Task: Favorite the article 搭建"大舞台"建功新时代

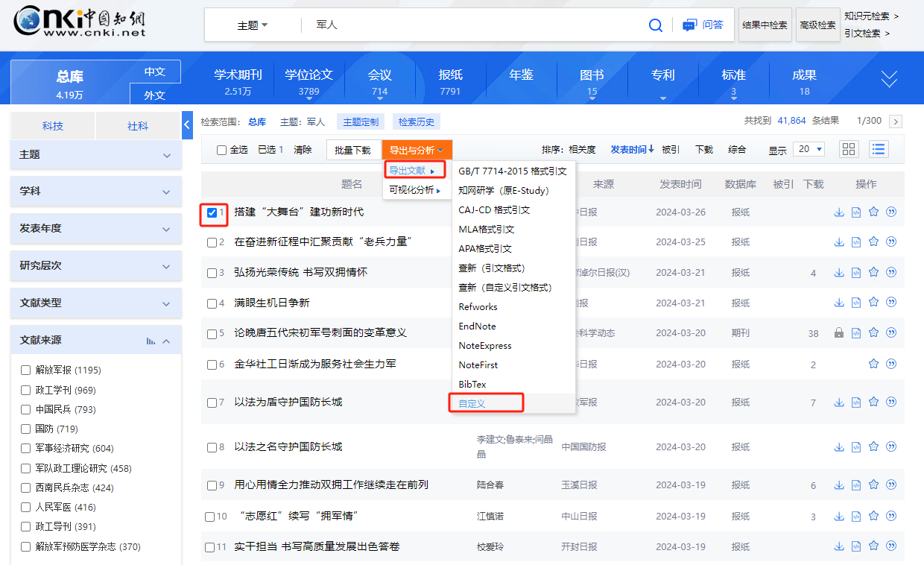Action: 873,212
